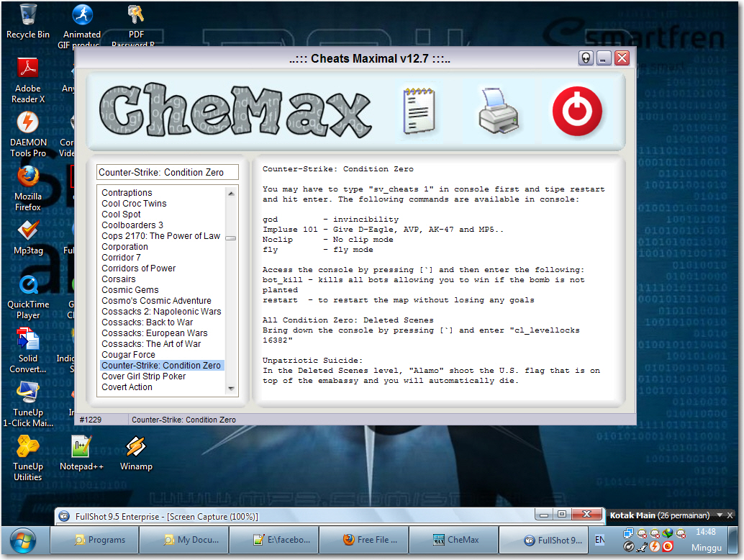Launch Winamp from desktop

pos(136,453)
